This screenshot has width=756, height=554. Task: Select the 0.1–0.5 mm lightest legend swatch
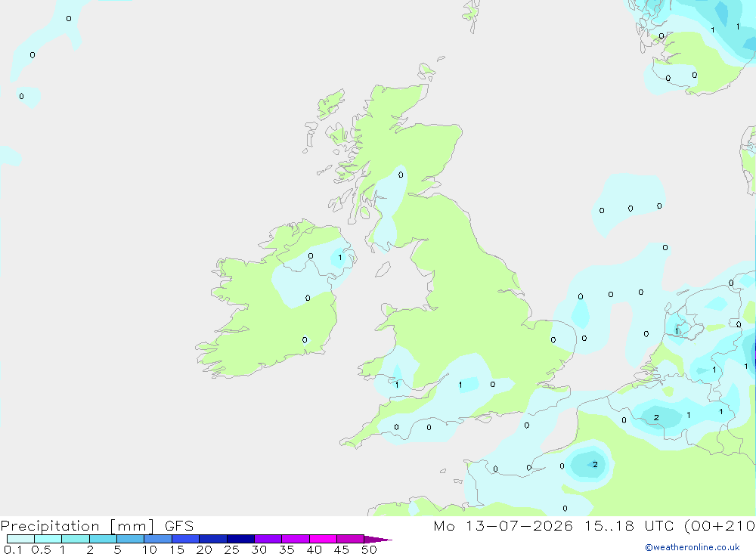coord(20,539)
